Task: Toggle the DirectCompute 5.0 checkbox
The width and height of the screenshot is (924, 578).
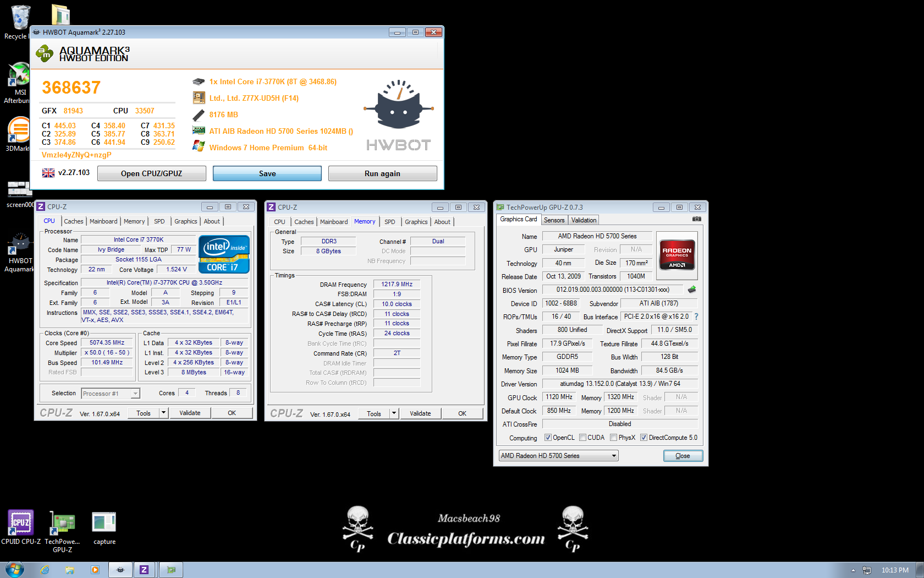Action: click(x=643, y=438)
